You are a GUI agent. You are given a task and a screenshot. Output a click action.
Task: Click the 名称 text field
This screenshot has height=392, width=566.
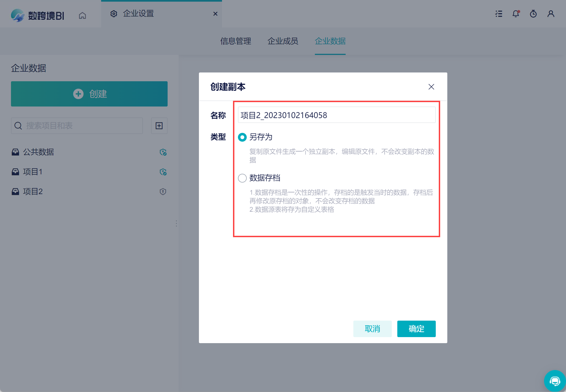tap(336, 115)
